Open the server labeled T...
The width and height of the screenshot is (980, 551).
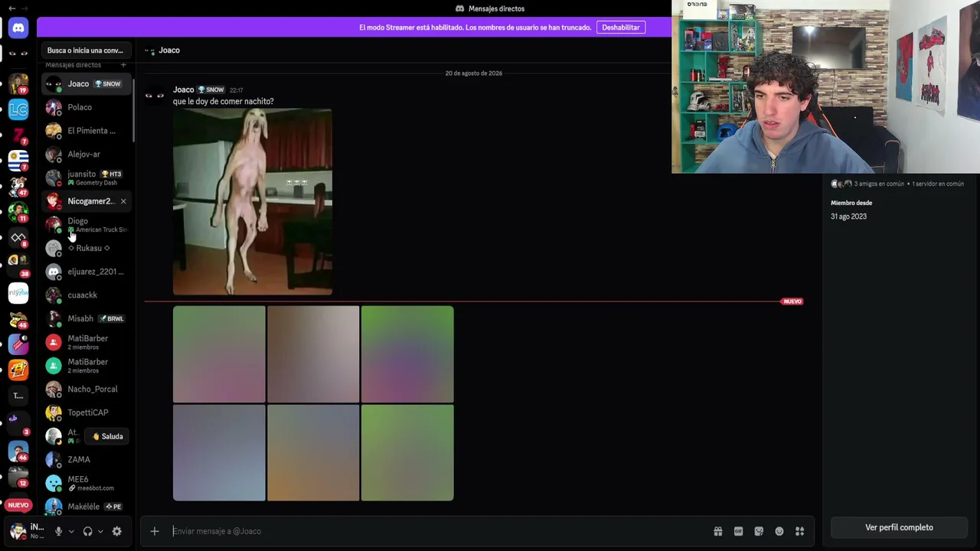coord(18,396)
